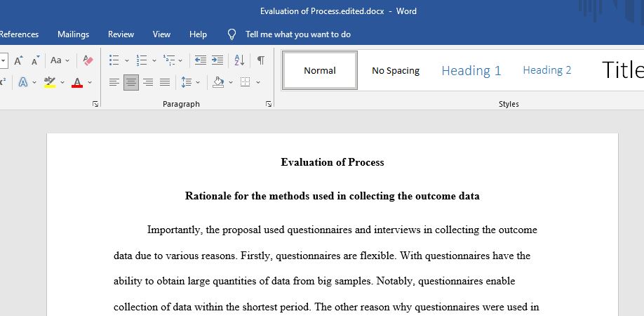644x316 pixels.
Task: Click the font size dropdown arrow
Action: pos(4,61)
